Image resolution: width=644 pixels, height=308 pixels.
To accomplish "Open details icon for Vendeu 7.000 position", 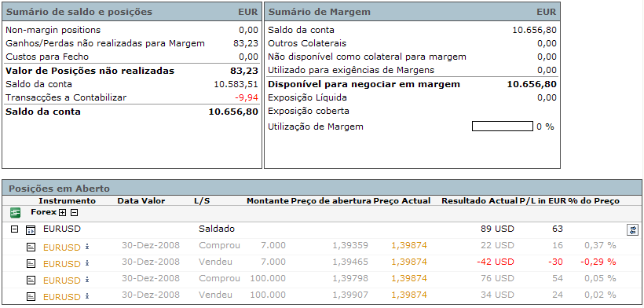I will 31,263.
